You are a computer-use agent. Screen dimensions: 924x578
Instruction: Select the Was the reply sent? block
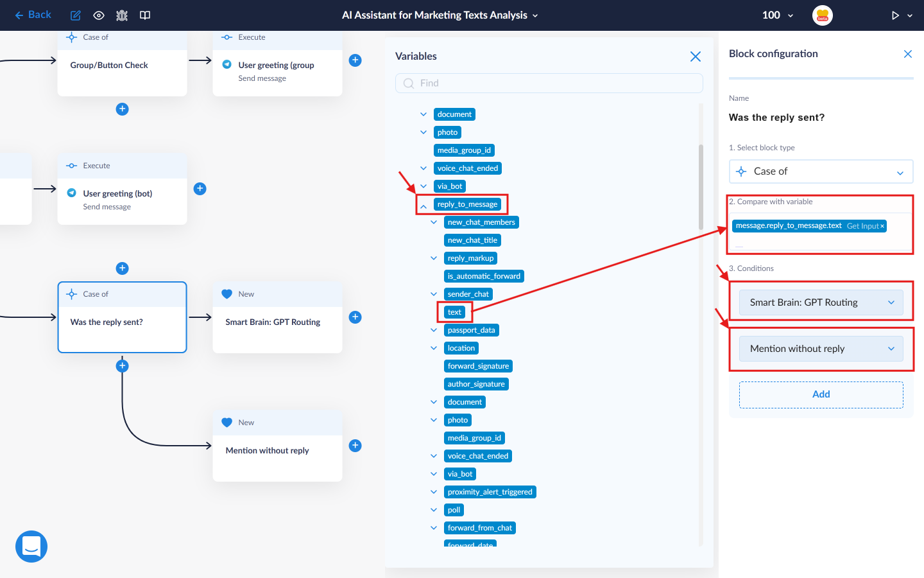tap(122, 317)
